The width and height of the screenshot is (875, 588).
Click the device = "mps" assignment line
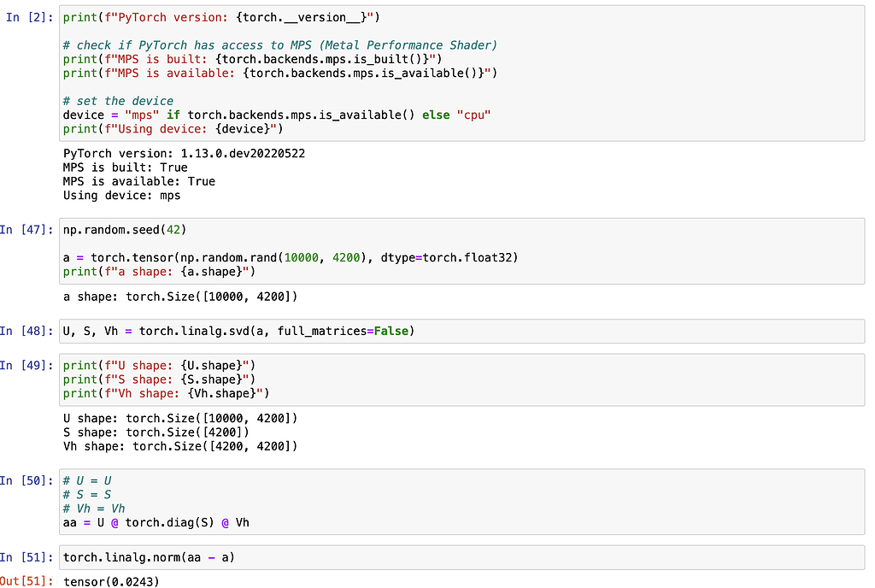coord(277,115)
